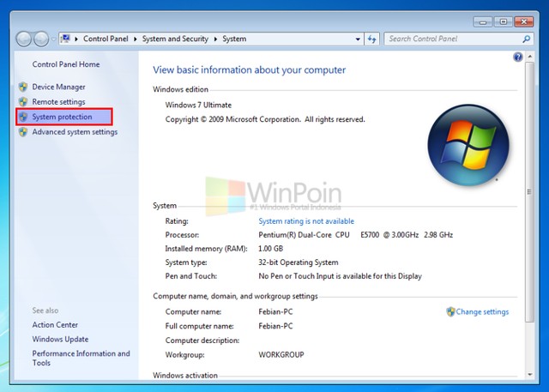Click the vertical scrollbar thumb
549x392 pixels.
pyautogui.click(x=529, y=192)
